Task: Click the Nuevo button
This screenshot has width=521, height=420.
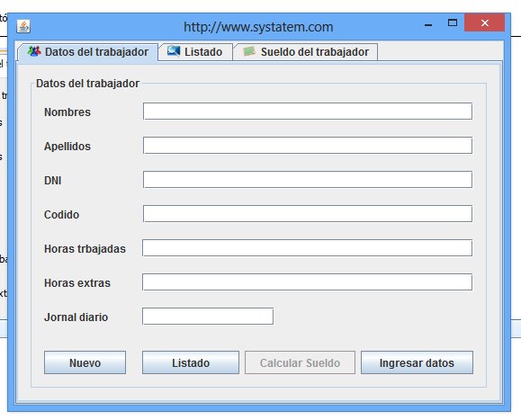Action: pos(85,362)
